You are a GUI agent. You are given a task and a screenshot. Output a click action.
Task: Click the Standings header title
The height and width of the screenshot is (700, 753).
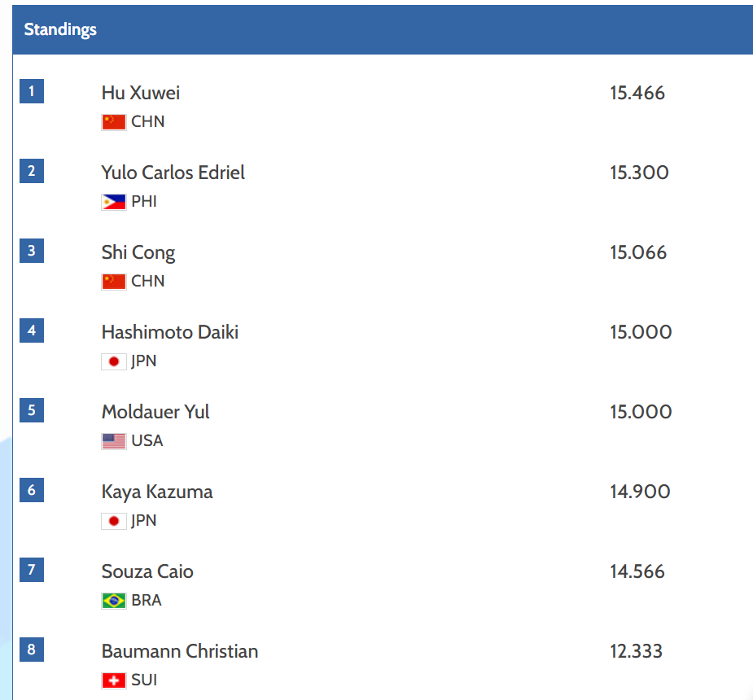click(60, 30)
